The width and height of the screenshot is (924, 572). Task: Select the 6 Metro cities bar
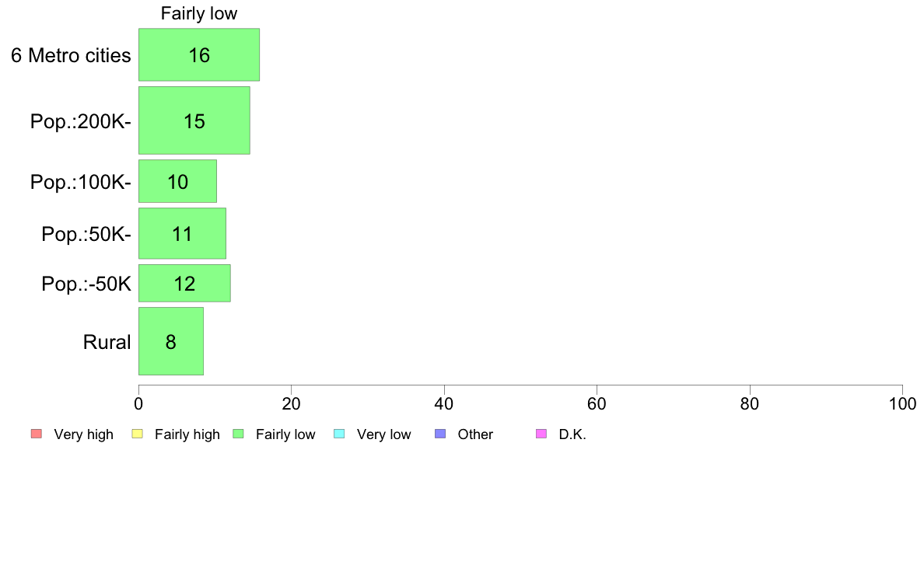coord(199,54)
